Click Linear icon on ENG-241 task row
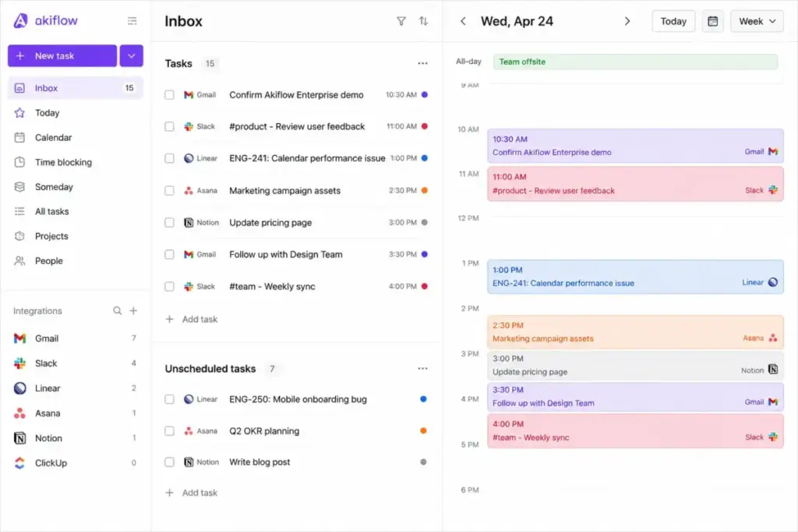The width and height of the screenshot is (798, 532). click(189, 158)
